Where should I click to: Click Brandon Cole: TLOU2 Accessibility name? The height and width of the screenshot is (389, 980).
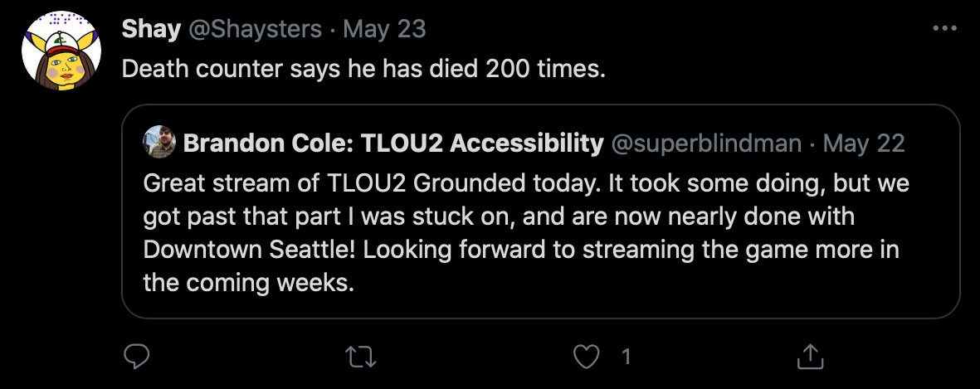393,143
